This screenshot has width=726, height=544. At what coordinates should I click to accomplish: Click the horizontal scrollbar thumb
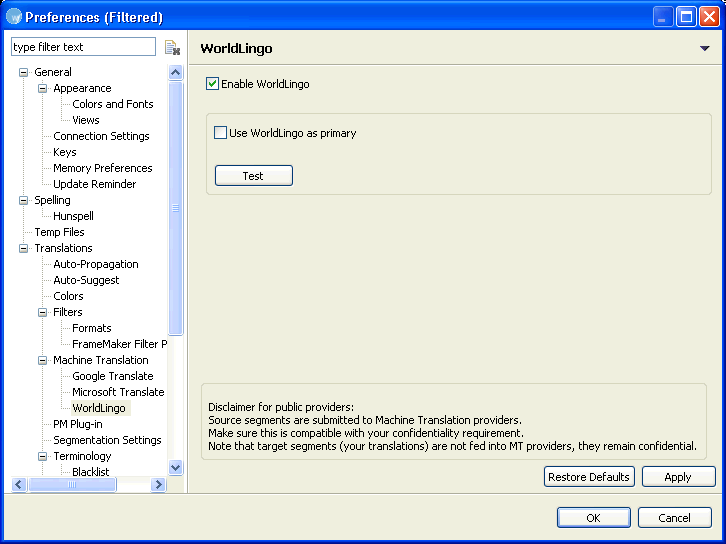pos(72,485)
